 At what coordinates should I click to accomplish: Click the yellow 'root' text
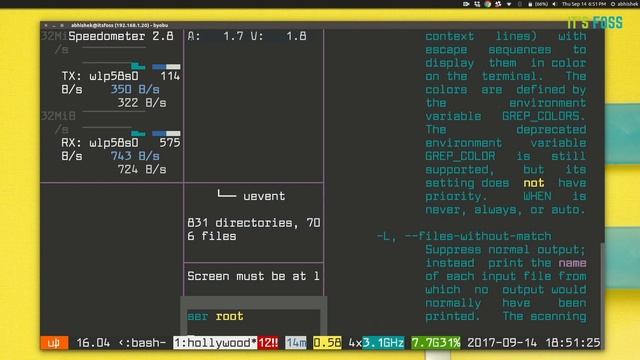[229, 316]
